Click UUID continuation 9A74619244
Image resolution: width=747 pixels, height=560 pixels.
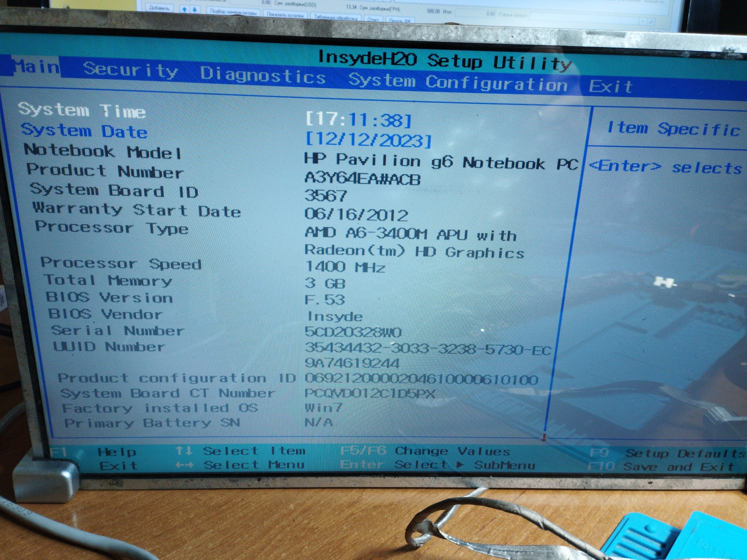coord(352,363)
